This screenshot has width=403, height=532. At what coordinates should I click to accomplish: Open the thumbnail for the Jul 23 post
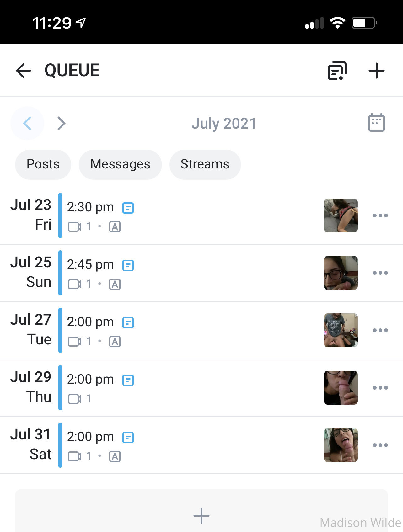(x=341, y=215)
